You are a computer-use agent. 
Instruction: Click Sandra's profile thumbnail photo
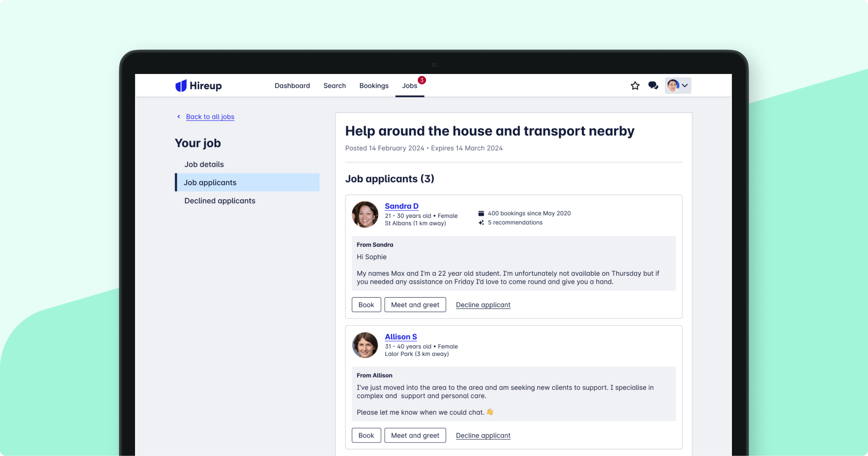(366, 214)
